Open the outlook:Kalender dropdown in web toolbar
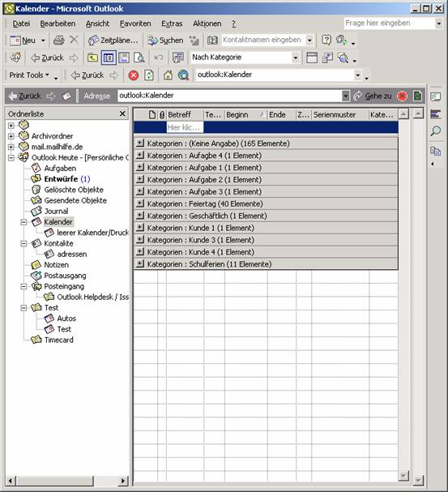This screenshot has width=448, height=492. 358,75
